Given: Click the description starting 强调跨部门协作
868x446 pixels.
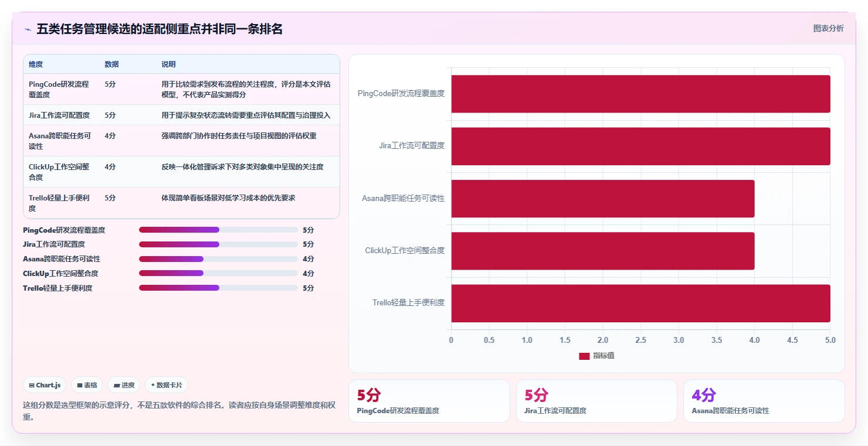Looking at the screenshot, I should pyautogui.click(x=239, y=135).
